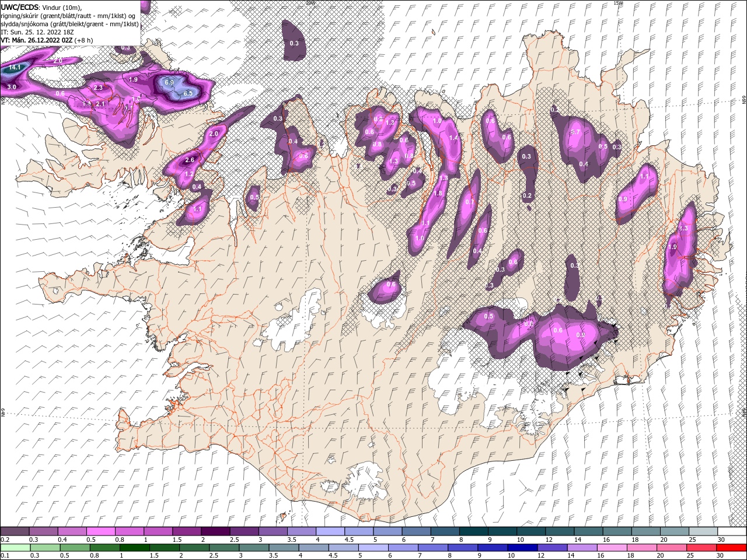Screen dimensions: 747x560
Task: Click the snow-scale swatch between 0.2 and 0.3
Action: pyautogui.click(x=15, y=531)
